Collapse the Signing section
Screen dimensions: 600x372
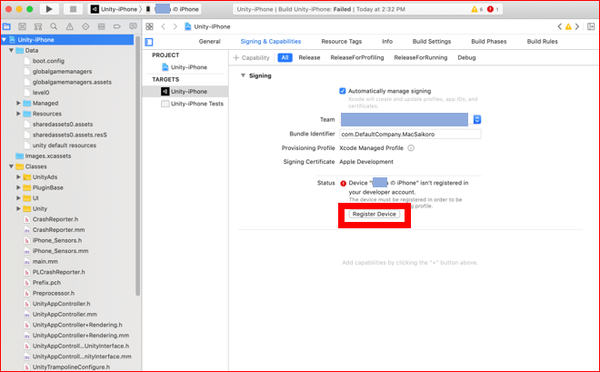click(243, 76)
